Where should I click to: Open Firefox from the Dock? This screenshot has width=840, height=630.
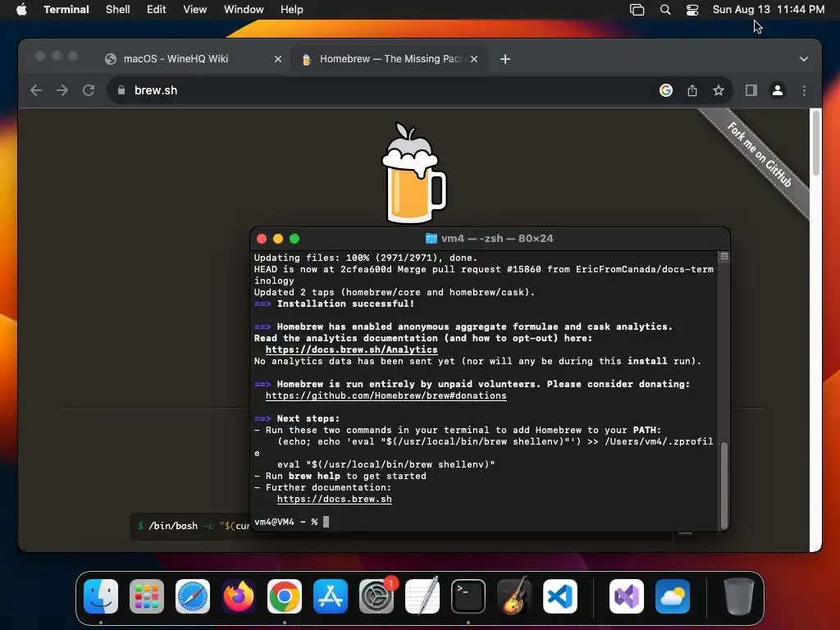coord(239,596)
